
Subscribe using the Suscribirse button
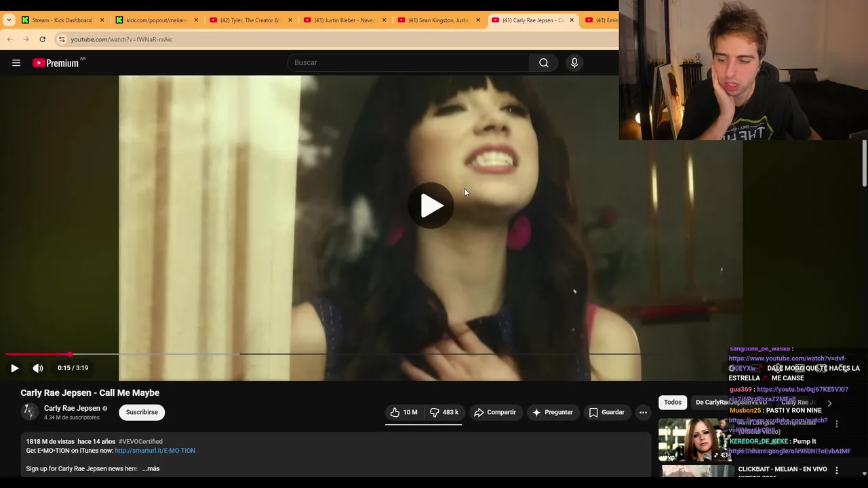142,412
